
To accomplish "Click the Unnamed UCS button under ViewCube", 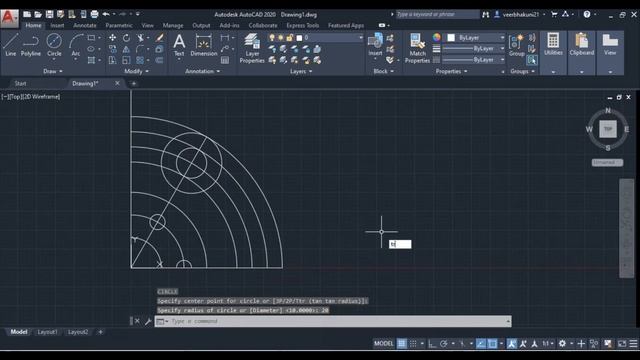I will [607, 162].
